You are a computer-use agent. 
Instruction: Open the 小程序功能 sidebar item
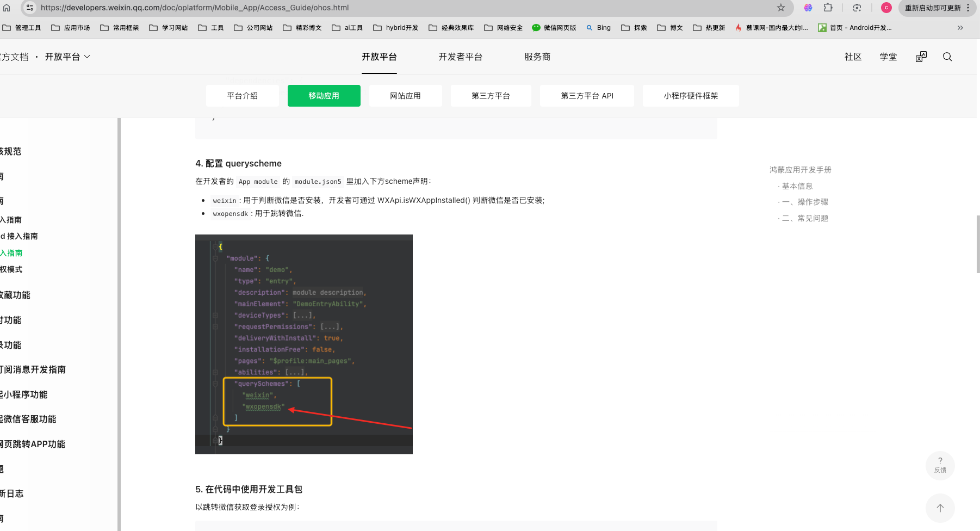click(24, 395)
